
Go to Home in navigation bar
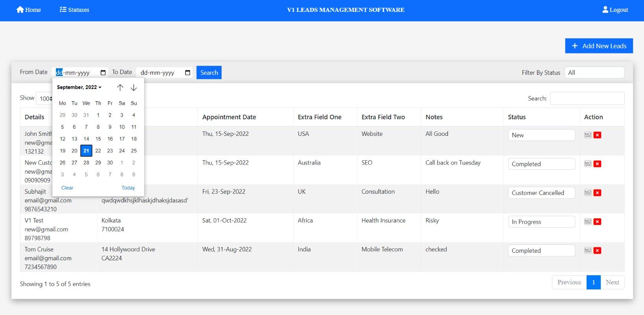click(29, 10)
